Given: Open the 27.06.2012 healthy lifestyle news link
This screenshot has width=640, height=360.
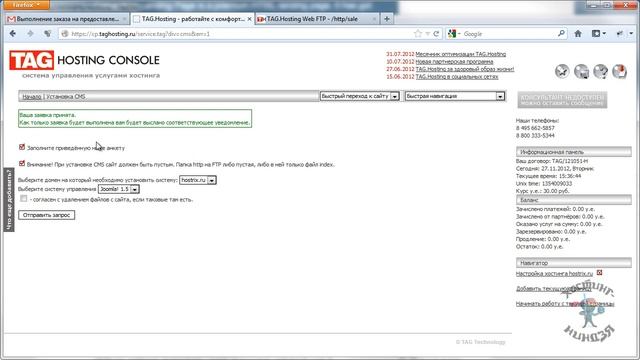Looking at the screenshot, I should point(464,69).
